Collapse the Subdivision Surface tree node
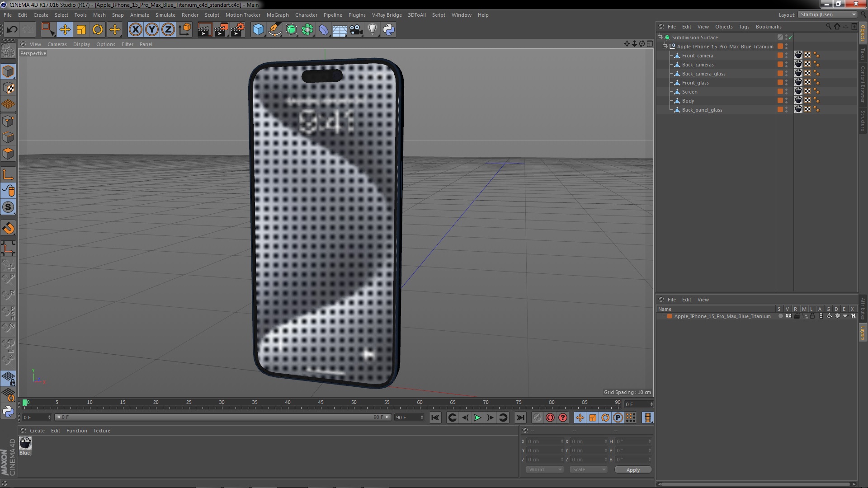868x488 pixels. (660, 38)
